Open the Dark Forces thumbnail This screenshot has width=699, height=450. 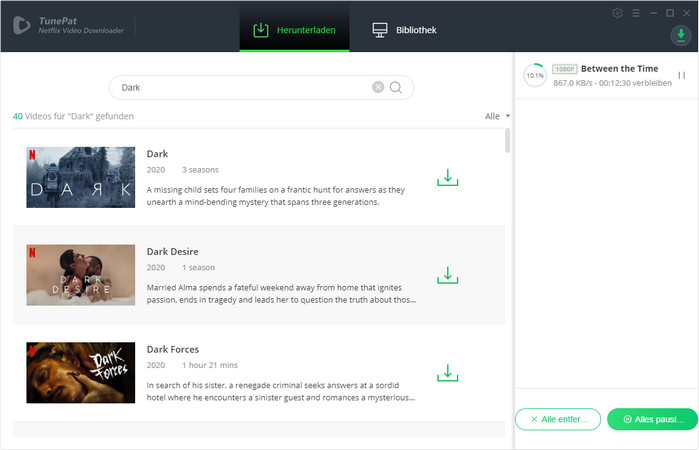point(81,373)
